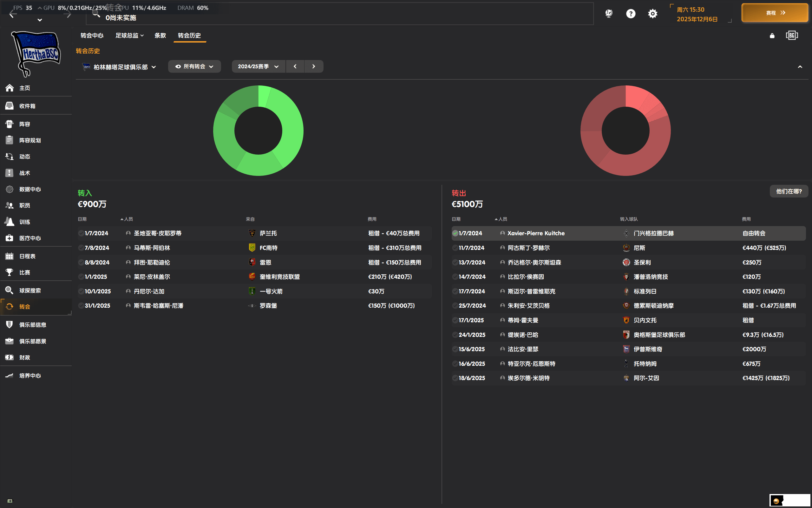Tick checkbox for 法比安·里瑟 row
Image resolution: width=812 pixels, height=508 pixels.
[455, 349]
